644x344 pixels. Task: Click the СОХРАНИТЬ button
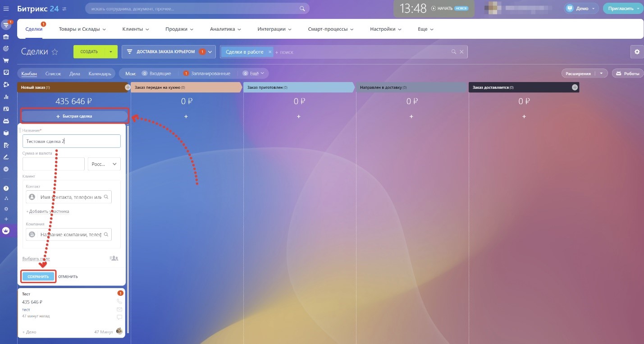(x=38, y=276)
